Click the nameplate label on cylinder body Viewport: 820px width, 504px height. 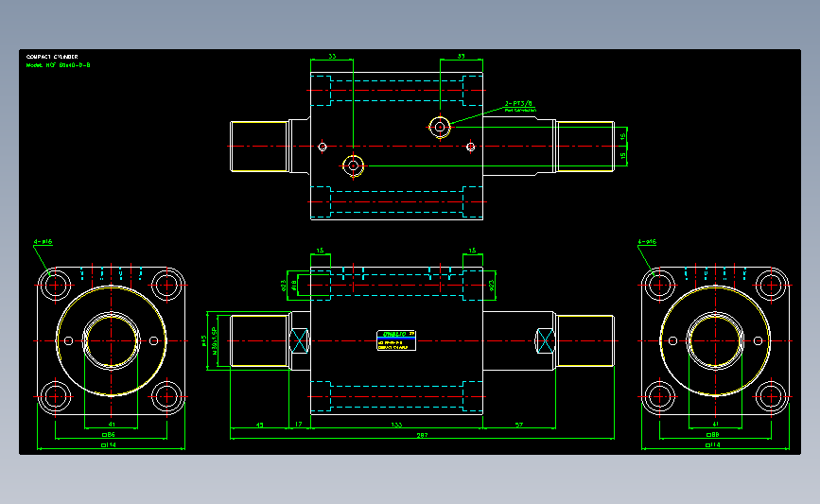(396, 340)
